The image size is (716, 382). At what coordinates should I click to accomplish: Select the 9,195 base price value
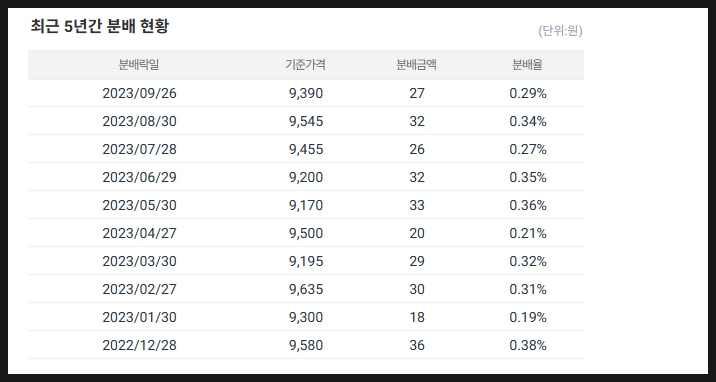(306, 261)
